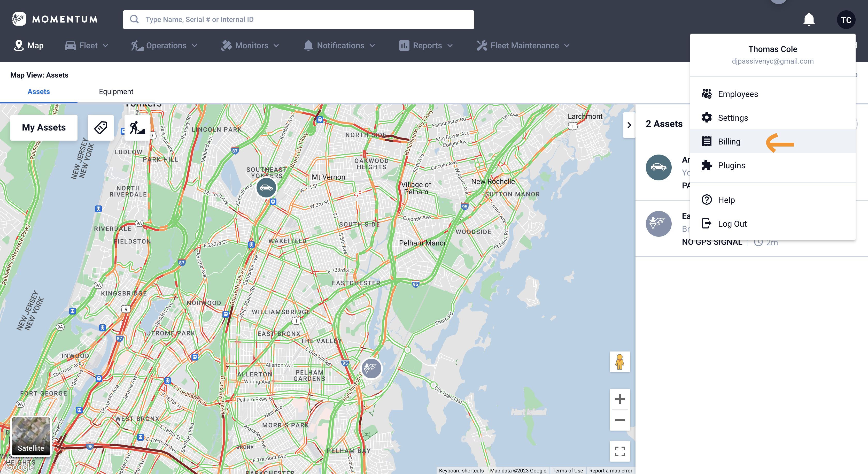Click the Momentum logo marker near Pelham Bay

371,368
